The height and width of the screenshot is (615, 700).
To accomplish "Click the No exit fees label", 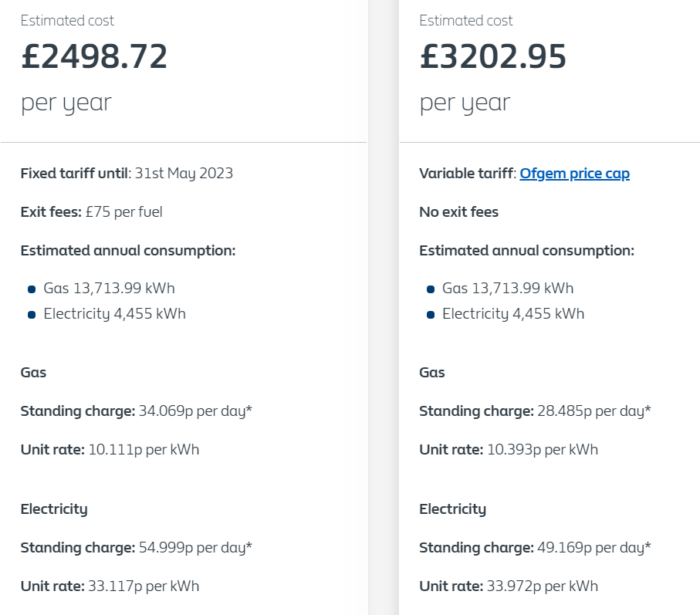I will (x=458, y=212).
